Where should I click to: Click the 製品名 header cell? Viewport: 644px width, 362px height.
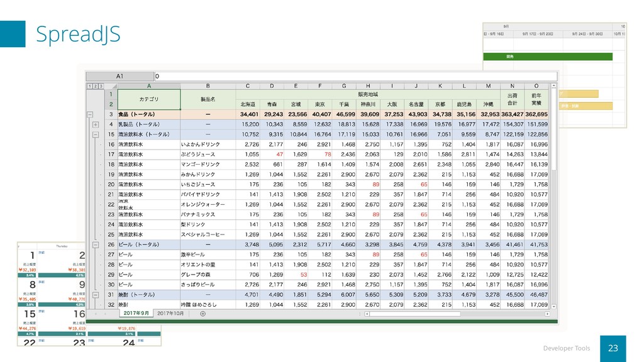pyautogui.click(x=208, y=99)
